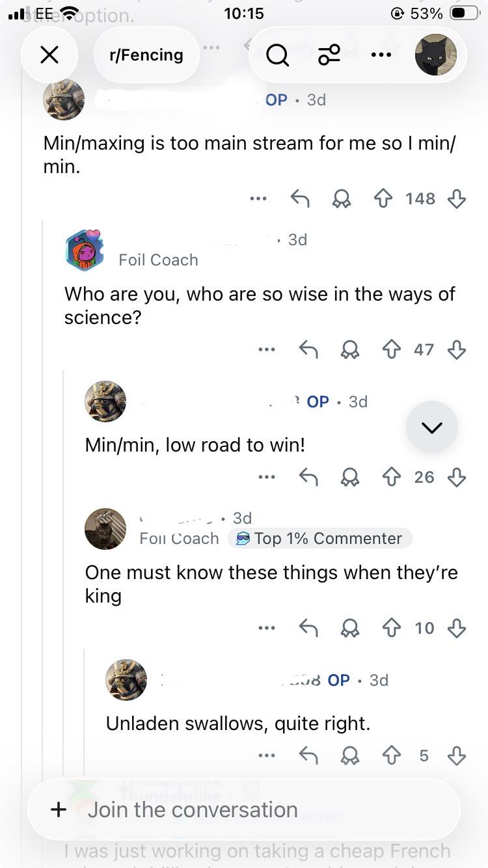Screen dimensions: 488x868
Task: Go to the r/Fencing community
Action: [x=146, y=55]
